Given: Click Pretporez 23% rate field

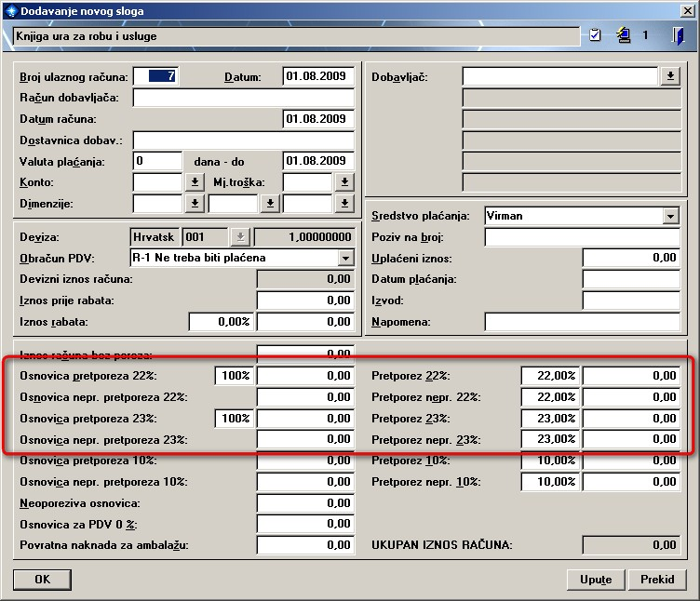Looking at the screenshot, I should click(550, 419).
